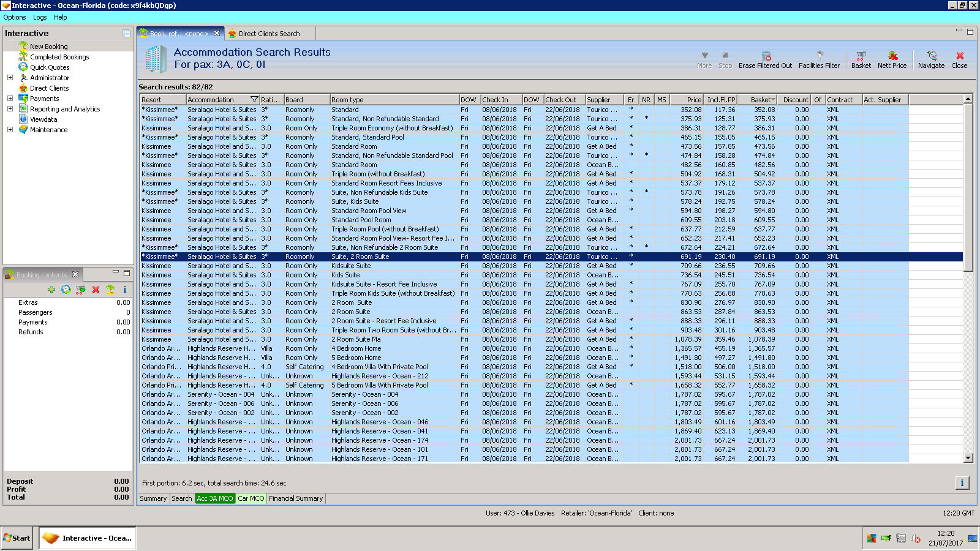The image size is (980, 551).
Task: Open the Nett Price tool
Action: (892, 56)
